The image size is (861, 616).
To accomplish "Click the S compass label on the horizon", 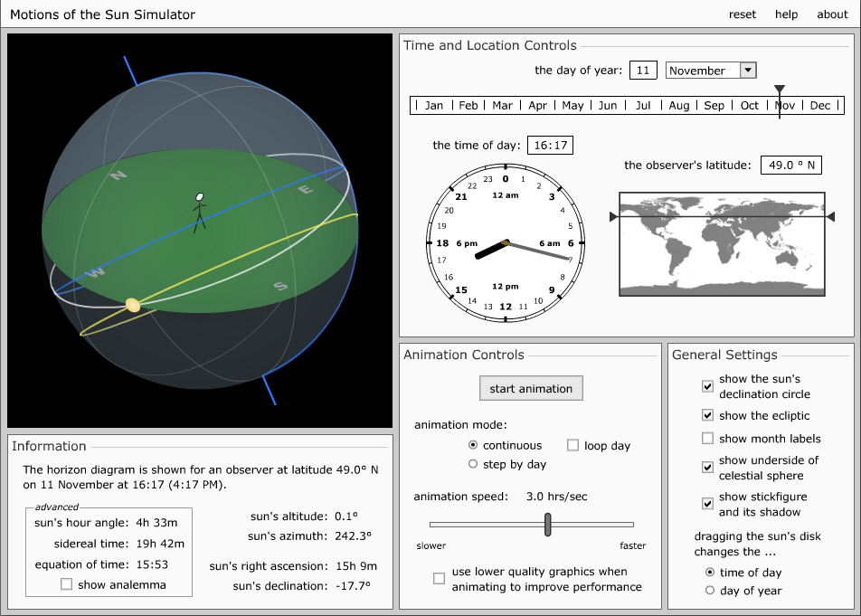I will point(280,286).
